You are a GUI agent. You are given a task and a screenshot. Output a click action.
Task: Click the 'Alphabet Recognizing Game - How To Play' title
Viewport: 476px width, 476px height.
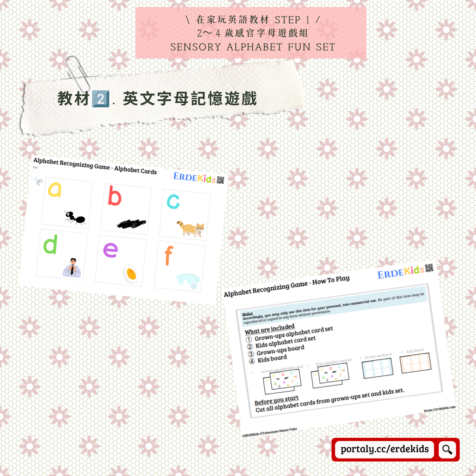(287, 286)
